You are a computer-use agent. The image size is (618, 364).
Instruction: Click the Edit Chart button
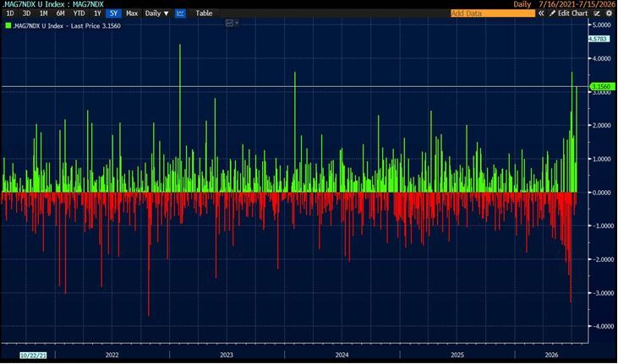pyautogui.click(x=569, y=14)
